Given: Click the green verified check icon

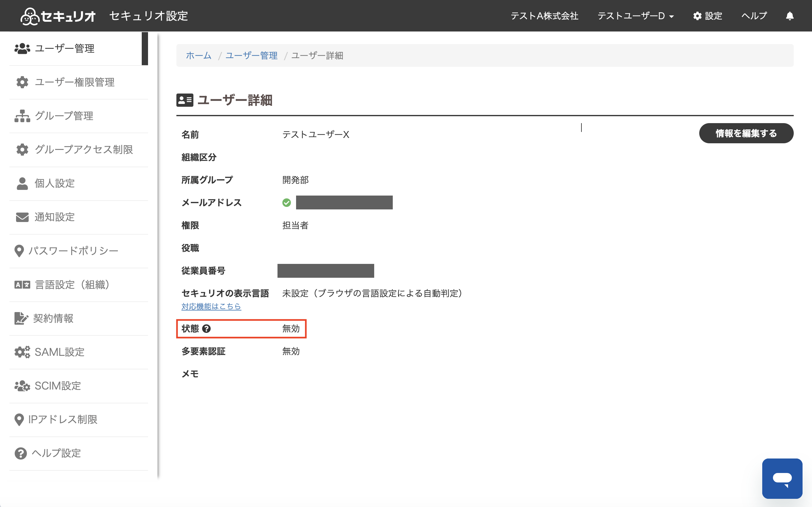Looking at the screenshot, I should pyautogui.click(x=286, y=202).
